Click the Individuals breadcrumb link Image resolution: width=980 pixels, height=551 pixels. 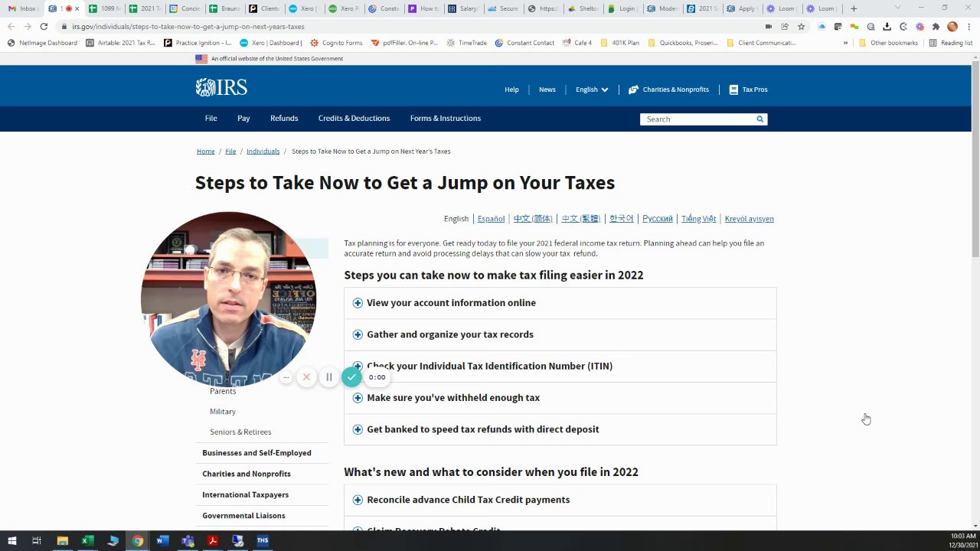pos(263,152)
